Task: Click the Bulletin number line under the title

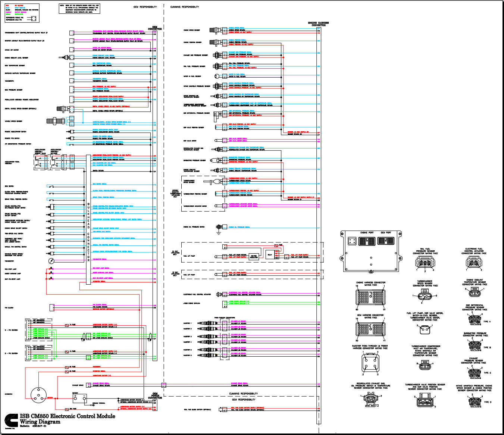Action: point(33,426)
